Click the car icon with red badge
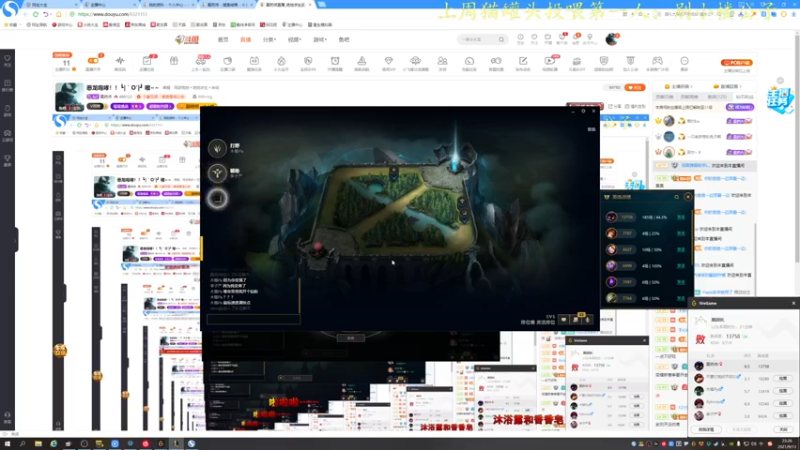 point(201,61)
